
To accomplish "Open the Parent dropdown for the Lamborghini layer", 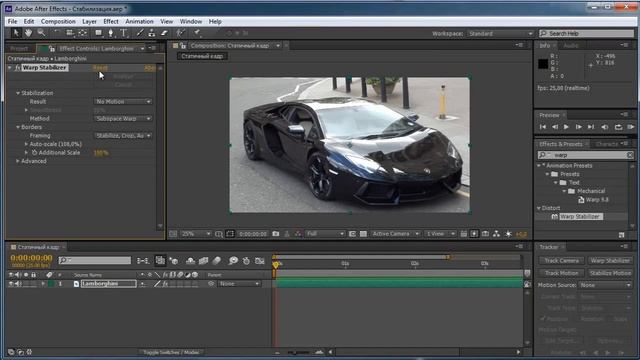I will 239,284.
